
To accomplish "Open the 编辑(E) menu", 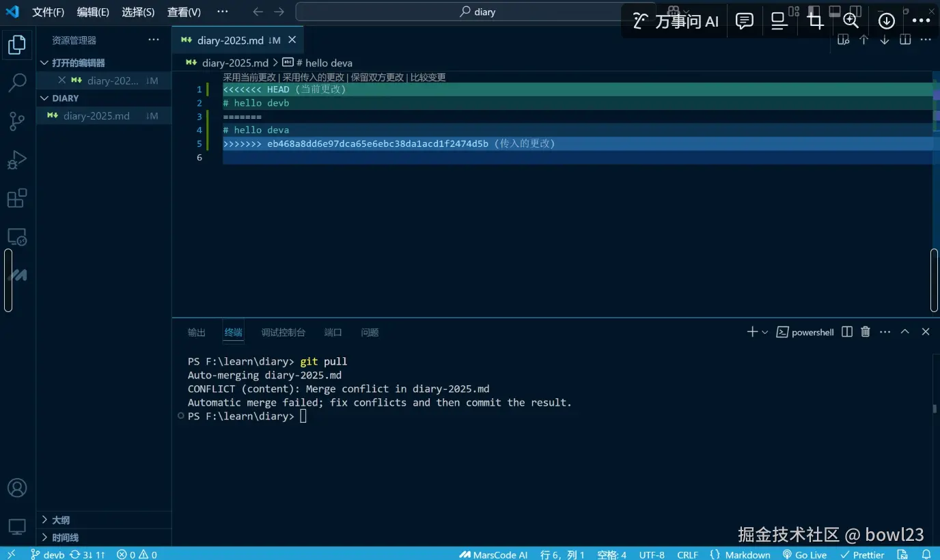I will point(93,12).
